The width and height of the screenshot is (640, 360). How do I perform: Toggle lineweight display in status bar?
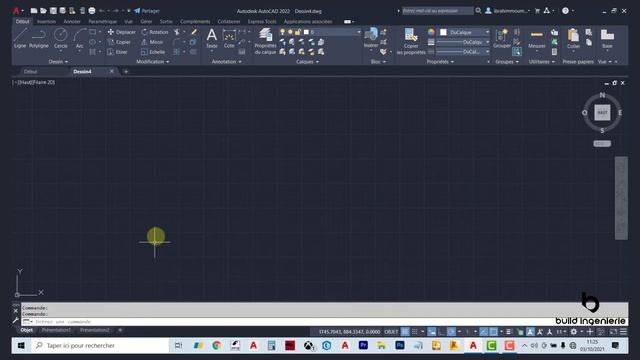tap(509, 332)
